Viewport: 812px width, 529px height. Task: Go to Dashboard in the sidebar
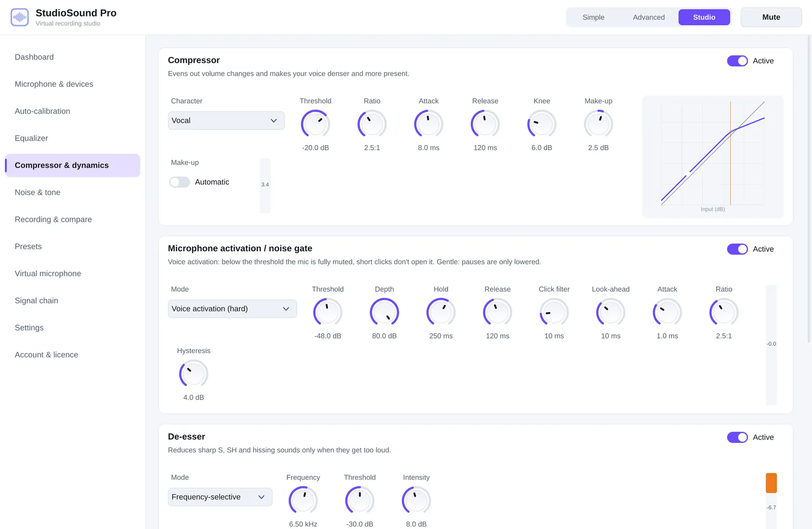pos(73,57)
